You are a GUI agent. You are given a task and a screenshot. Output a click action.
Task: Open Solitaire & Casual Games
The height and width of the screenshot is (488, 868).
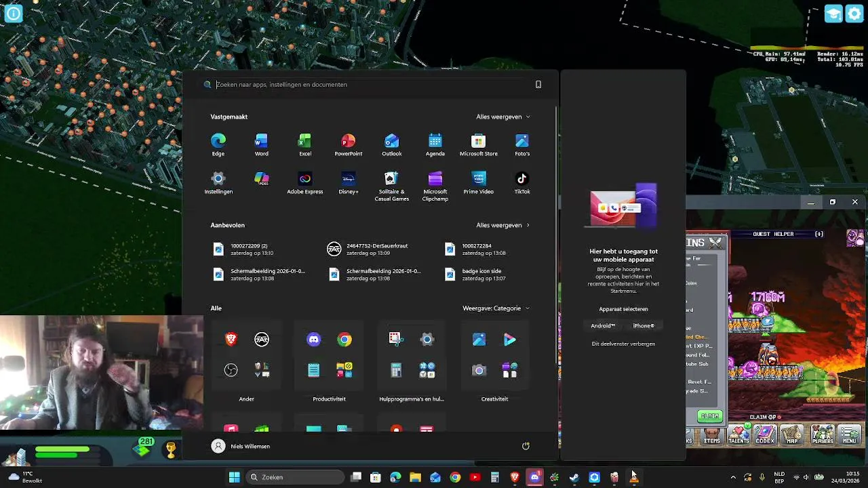(x=391, y=186)
